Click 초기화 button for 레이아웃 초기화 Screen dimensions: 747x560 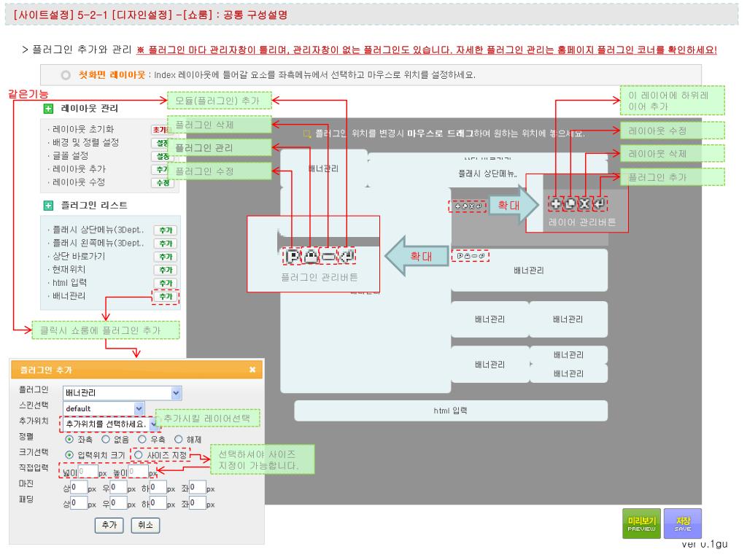(x=161, y=130)
